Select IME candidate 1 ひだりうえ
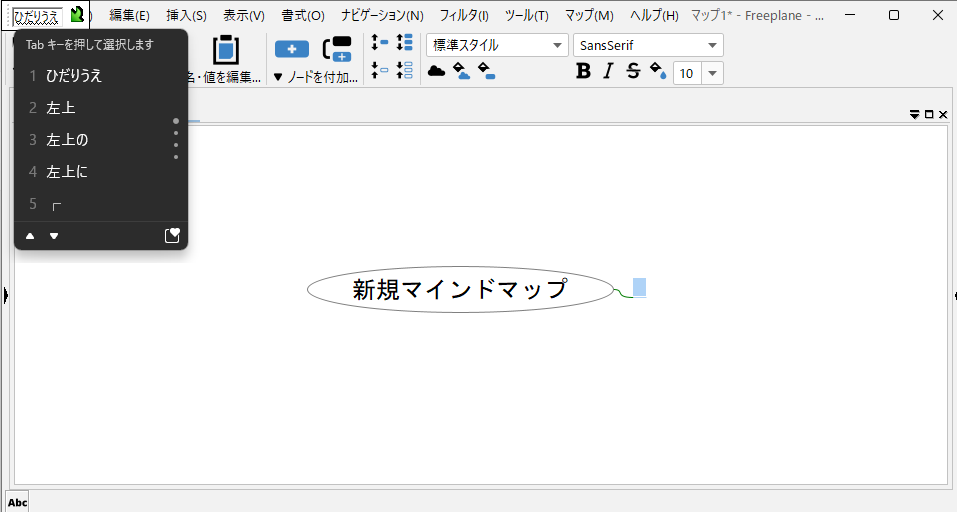The width and height of the screenshot is (957, 512). (x=101, y=76)
